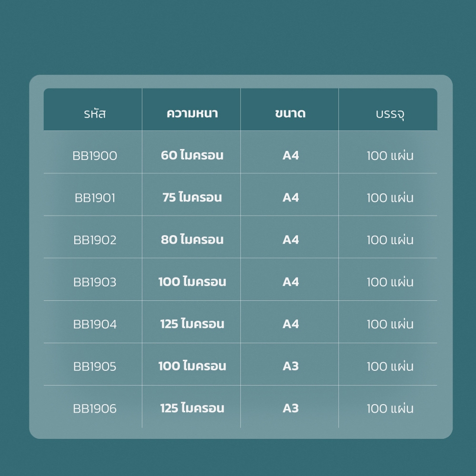Click the บรรจุ column header
This screenshot has width=476, height=476.
390,114
